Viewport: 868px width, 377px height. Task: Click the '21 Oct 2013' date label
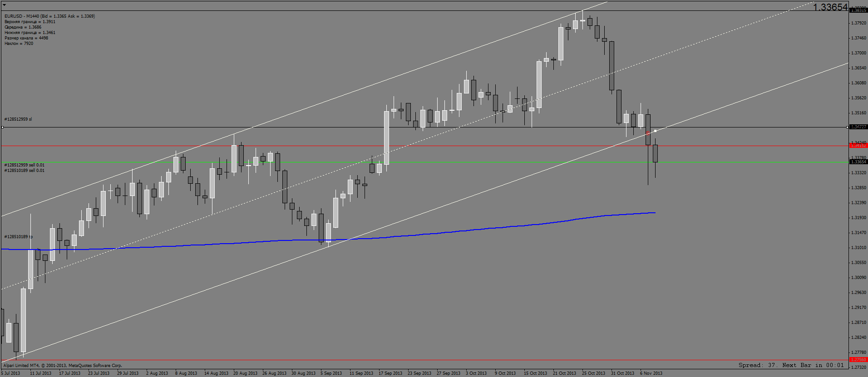tap(564, 373)
